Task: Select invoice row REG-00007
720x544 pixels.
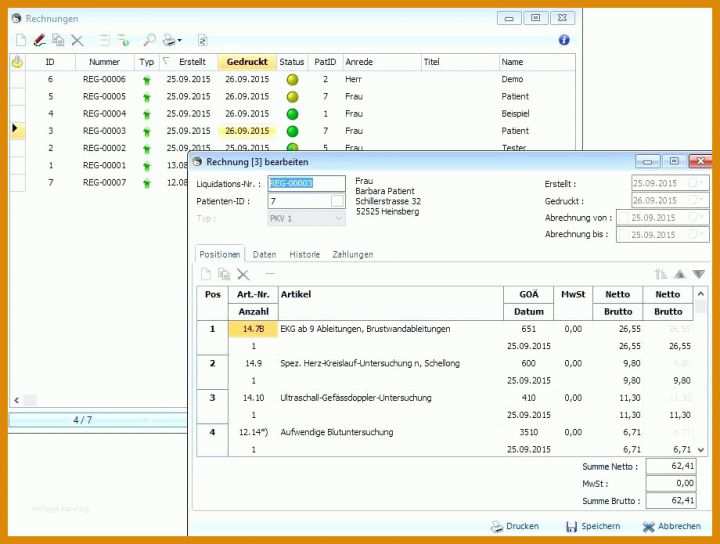Action: point(99,183)
